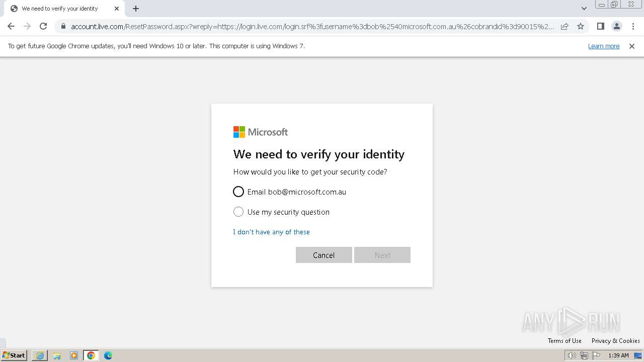Expand the tab search dropdown
The height and width of the screenshot is (362, 644).
[584, 9]
